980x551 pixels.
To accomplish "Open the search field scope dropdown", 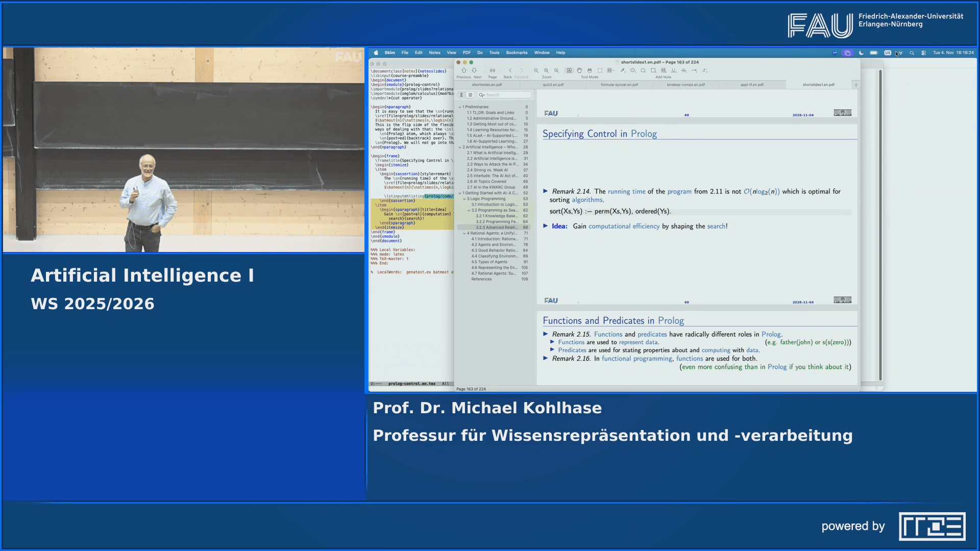I will pos(482,95).
